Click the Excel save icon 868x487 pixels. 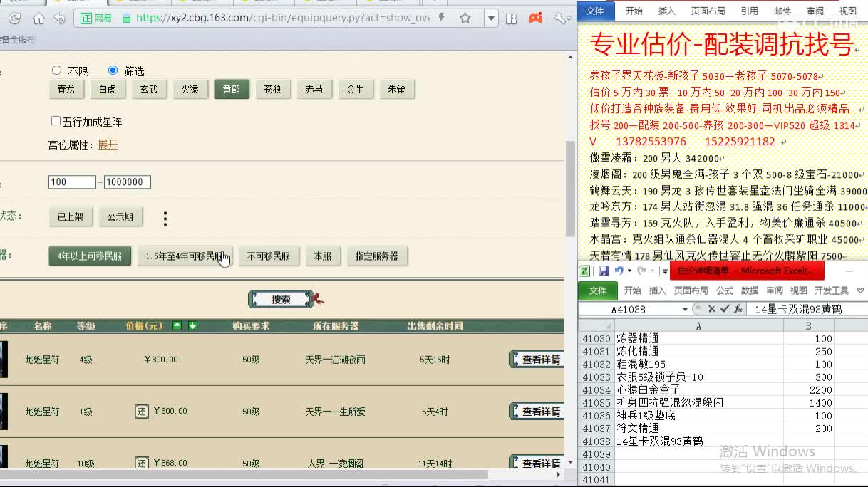point(604,271)
